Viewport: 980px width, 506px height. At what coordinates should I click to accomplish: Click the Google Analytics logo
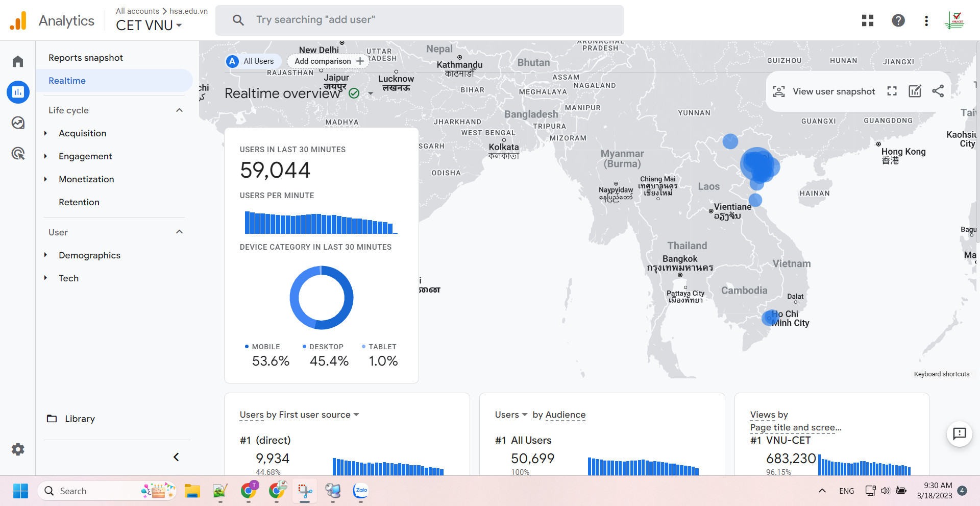pos(18,21)
